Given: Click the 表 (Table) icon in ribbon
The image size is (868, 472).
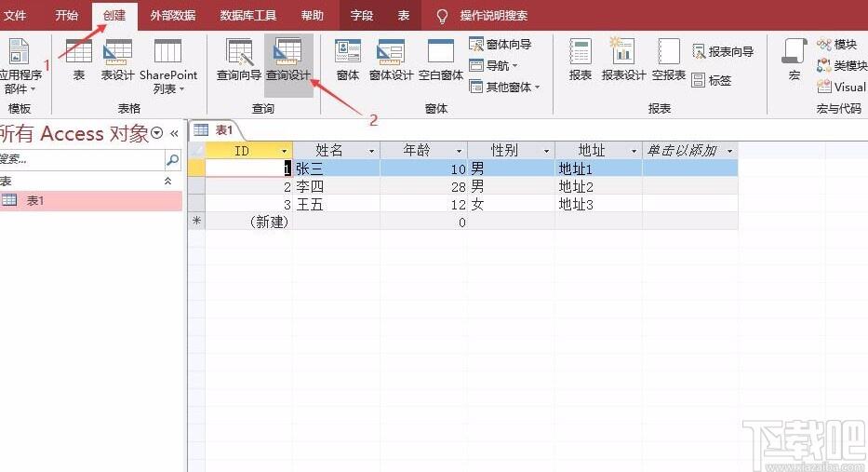Looking at the screenshot, I should click(x=78, y=60).
